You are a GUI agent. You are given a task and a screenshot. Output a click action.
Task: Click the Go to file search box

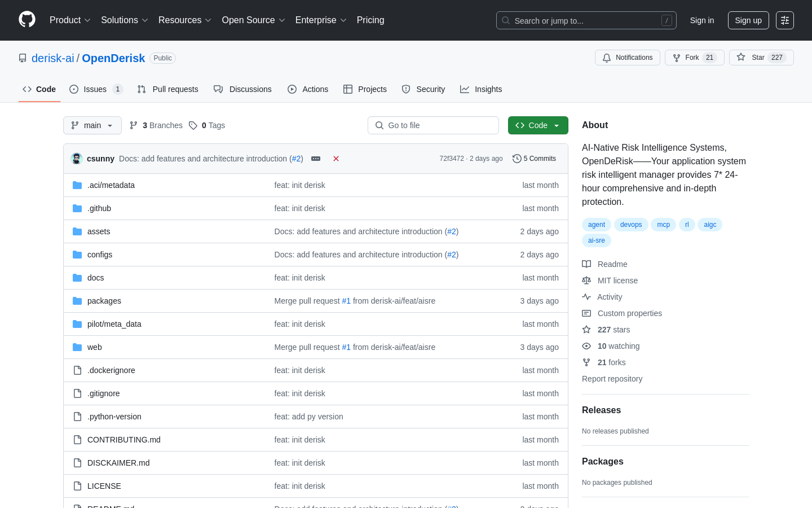click(x=433, y=125)
